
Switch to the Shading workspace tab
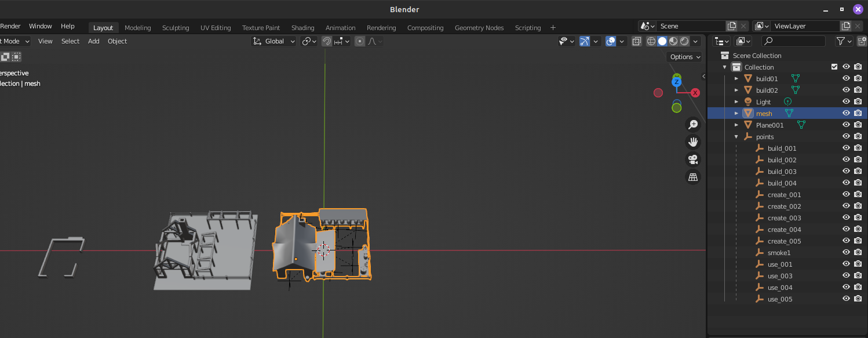(x=302, y=28)
